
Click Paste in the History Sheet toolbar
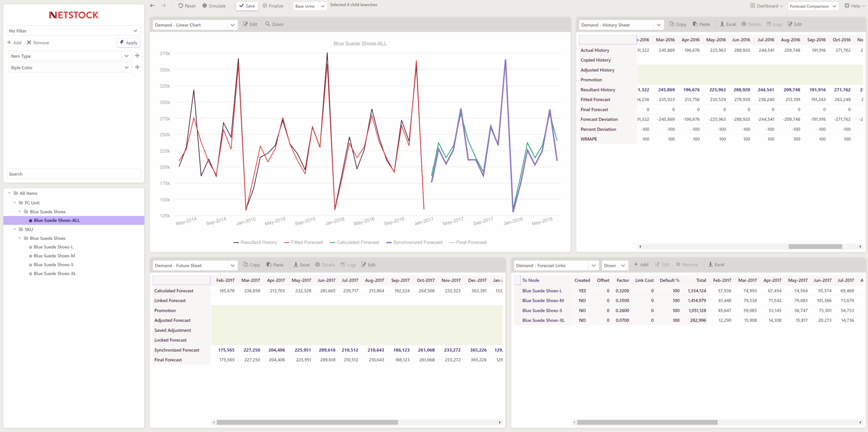[x=701, y=24]
